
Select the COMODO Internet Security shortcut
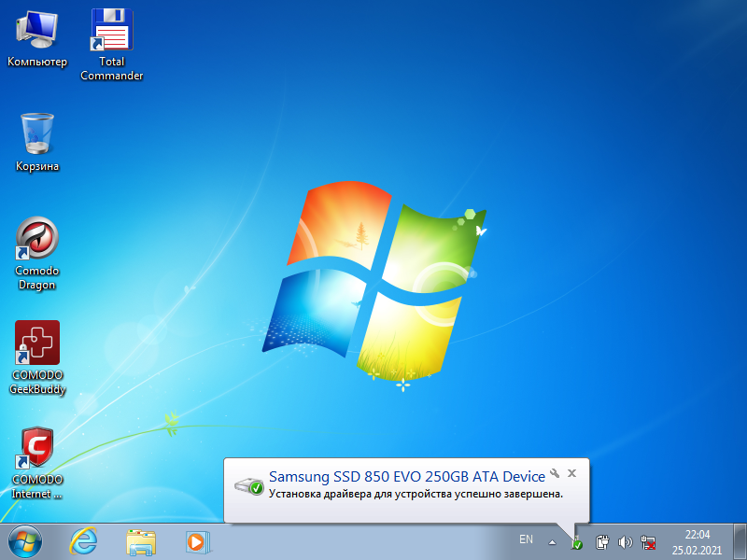[37, 462]
